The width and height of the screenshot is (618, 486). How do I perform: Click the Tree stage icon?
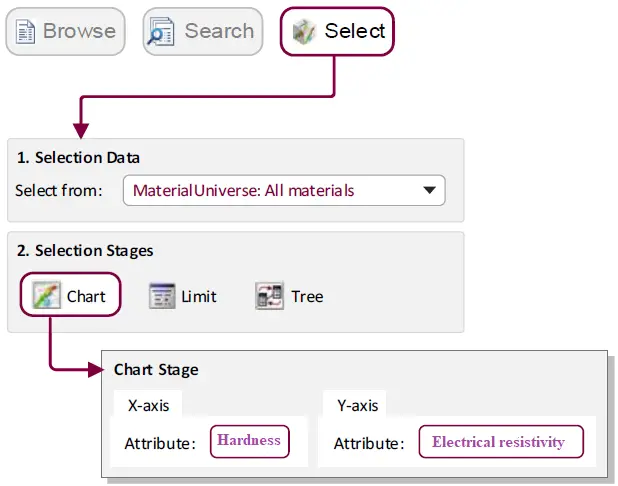click(269, 296)
